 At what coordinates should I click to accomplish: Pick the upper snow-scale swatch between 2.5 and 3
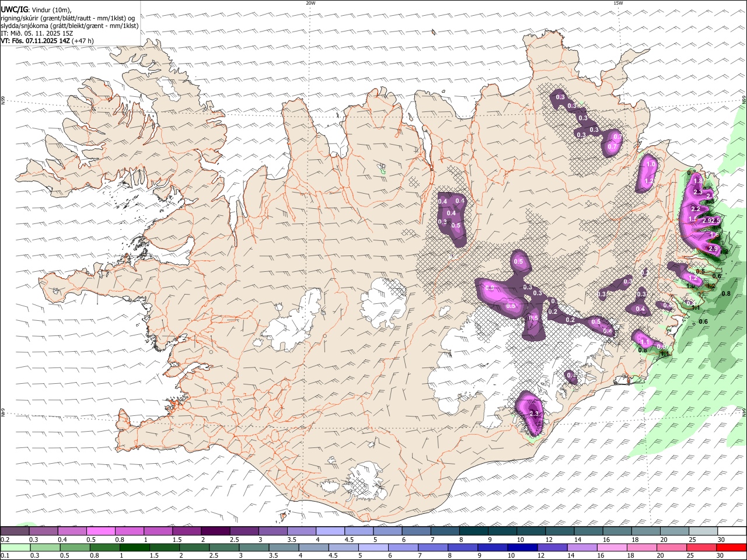click(244, 531)
